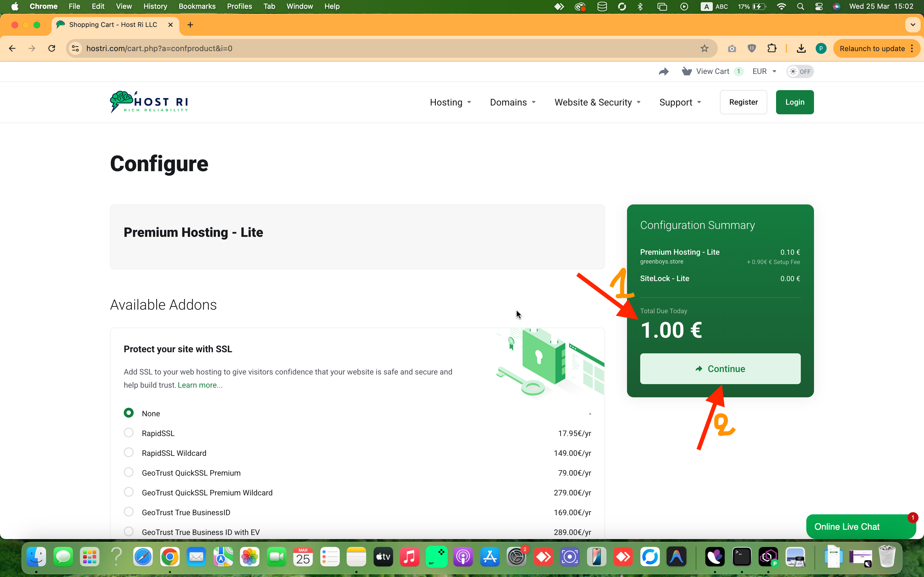Open the shield extension icon in toolbar

[751, 48]
